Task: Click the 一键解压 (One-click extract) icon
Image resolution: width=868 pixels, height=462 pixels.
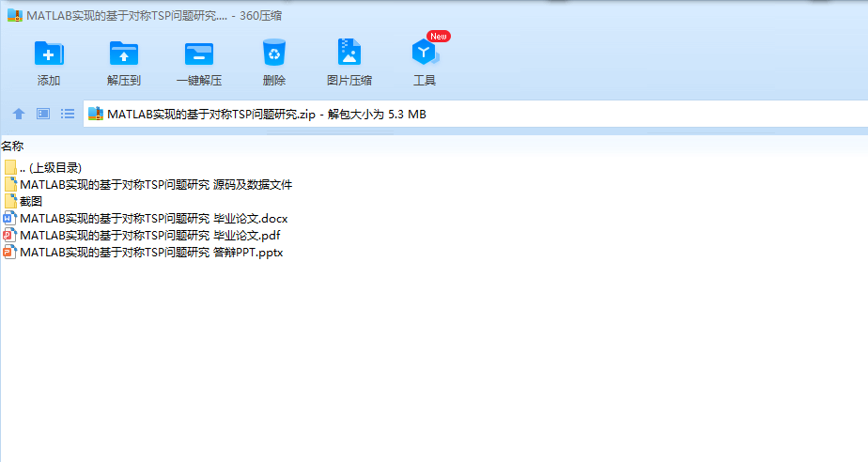Action: coord(199,54)
